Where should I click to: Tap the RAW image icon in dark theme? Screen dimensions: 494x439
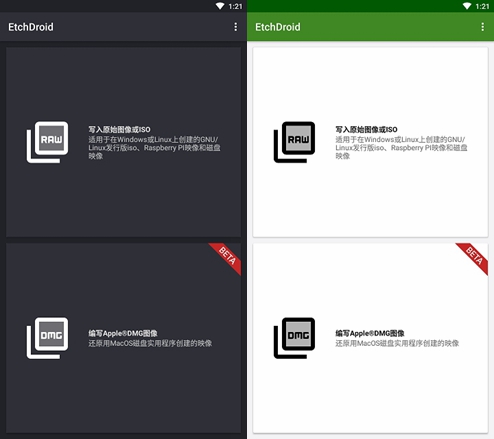(47, 142)
